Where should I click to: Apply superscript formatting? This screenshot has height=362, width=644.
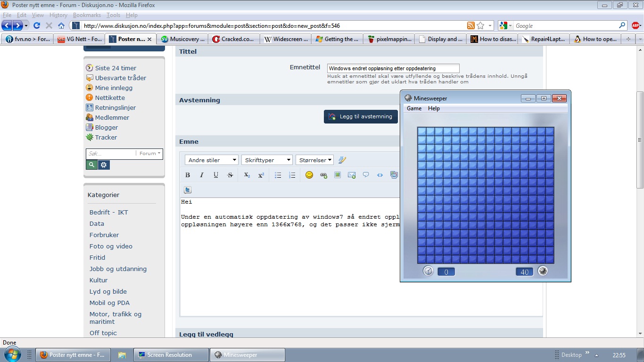(261, 175)
